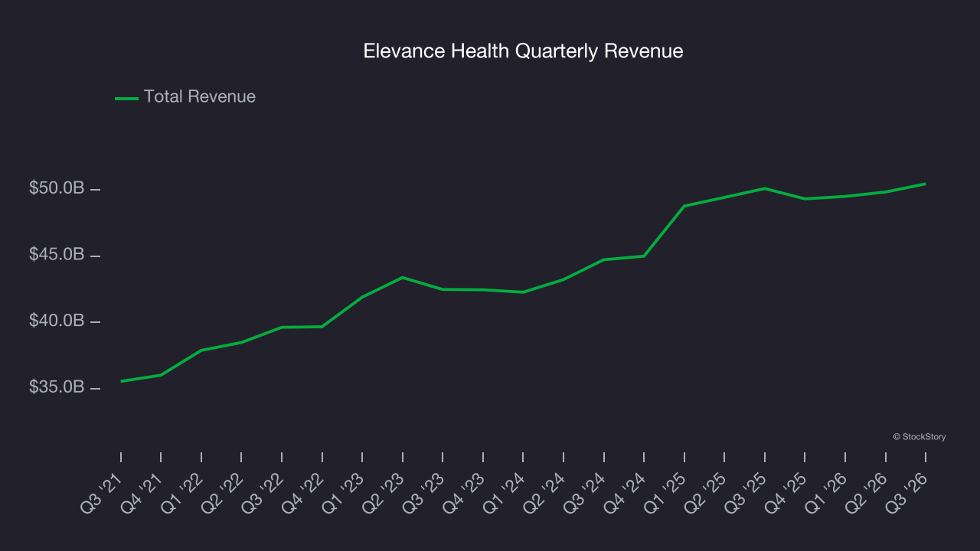Click the $35.0B y-axis label

click(57, 387)
